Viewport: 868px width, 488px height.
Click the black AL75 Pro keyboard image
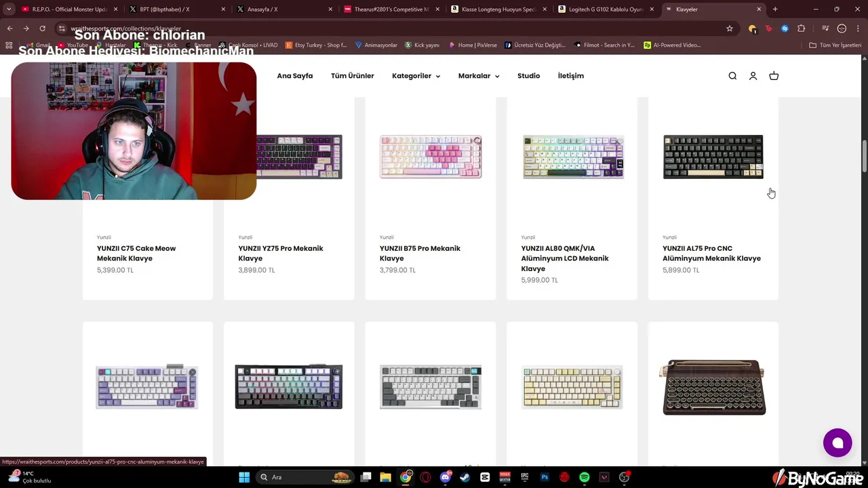713,157
